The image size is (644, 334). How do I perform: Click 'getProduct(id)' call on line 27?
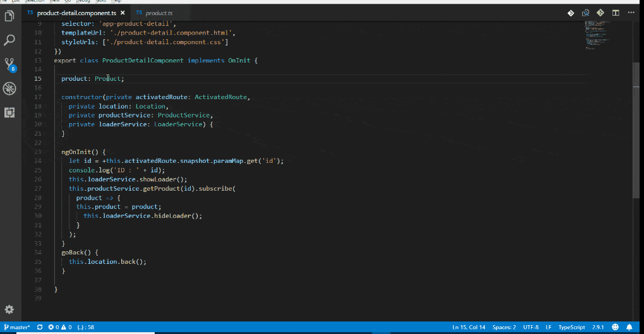pos(169,189)
